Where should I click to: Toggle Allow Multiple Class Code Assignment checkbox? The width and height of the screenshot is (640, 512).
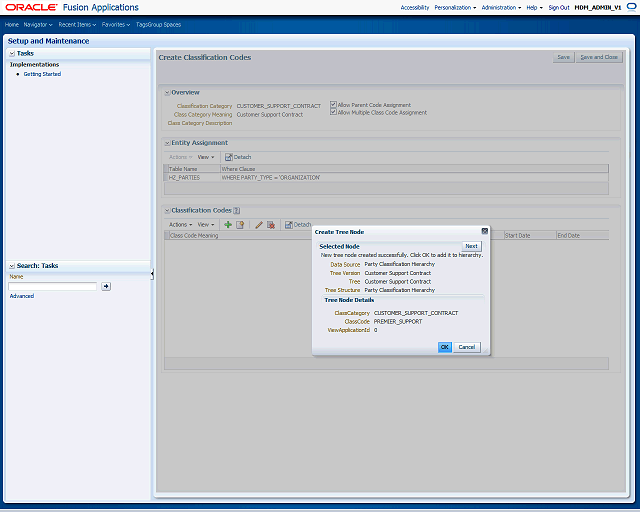click(333, 112)
